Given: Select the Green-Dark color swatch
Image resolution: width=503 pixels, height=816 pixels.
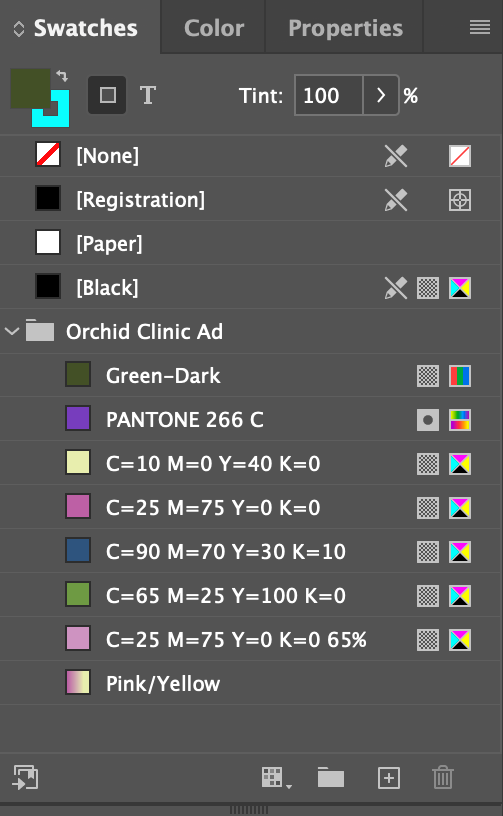Looking at the screenshot, I should (251, 375).
